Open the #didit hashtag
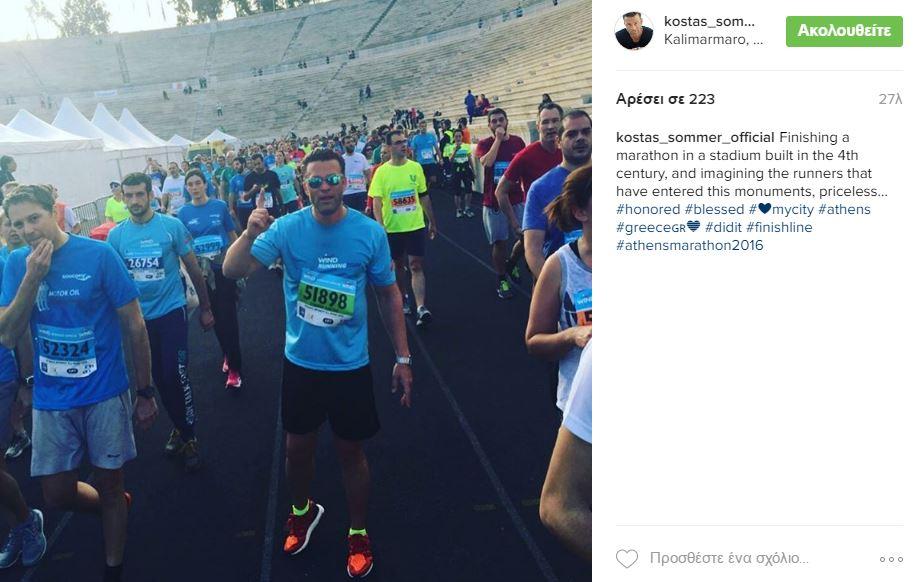 (x=723, y=228)
